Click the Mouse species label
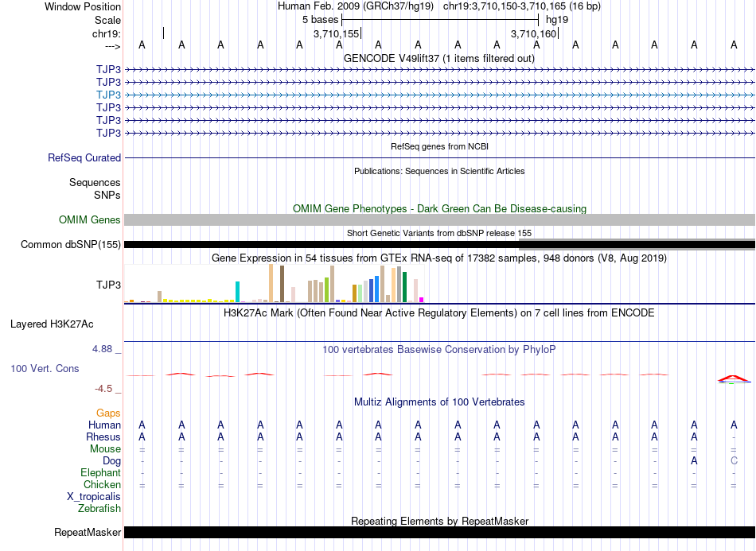 (105, 449)
